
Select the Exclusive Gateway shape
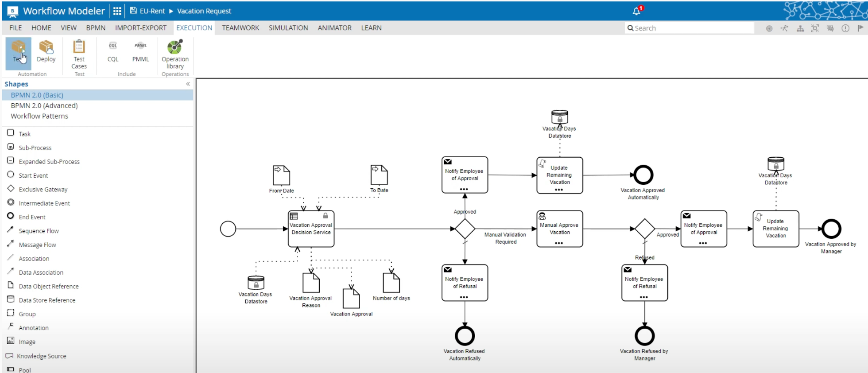click(43, 189)
